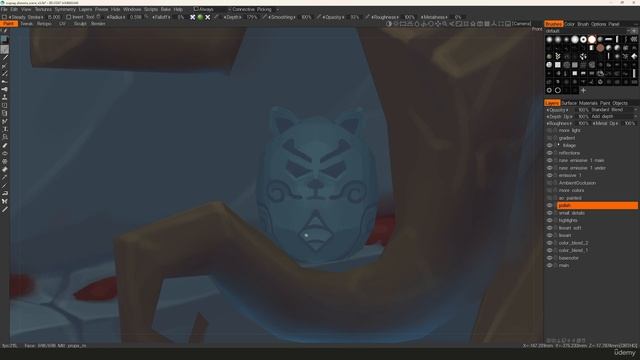Screen dimensions: 640x360
Task: Open the Brush Options Panel tab
Action: coord(598,24)
